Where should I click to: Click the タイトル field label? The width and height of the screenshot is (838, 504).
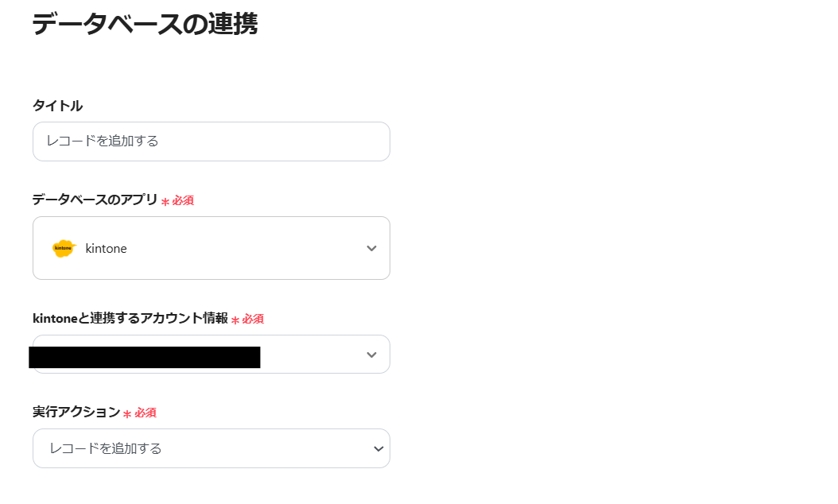[x=57, y=106]
